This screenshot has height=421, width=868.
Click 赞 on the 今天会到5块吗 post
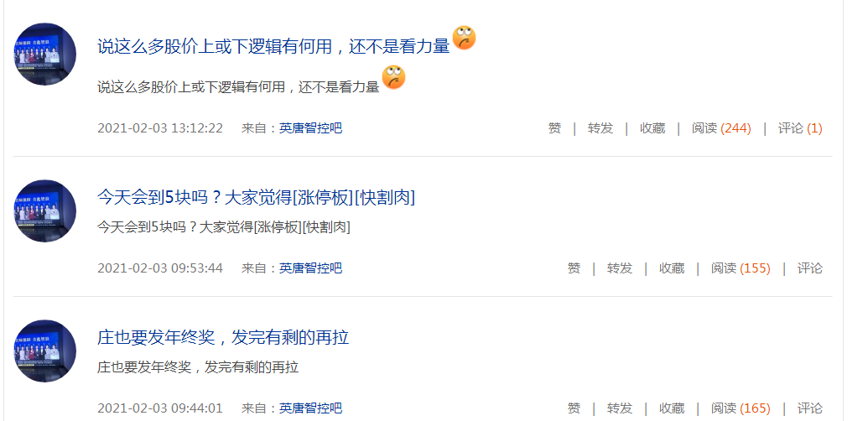coord(574,268)
